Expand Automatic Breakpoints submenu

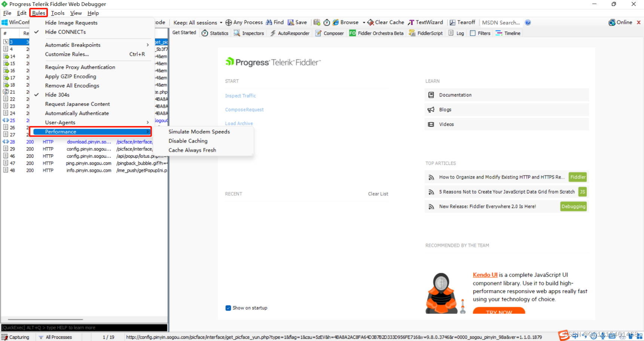pos(92,45)
